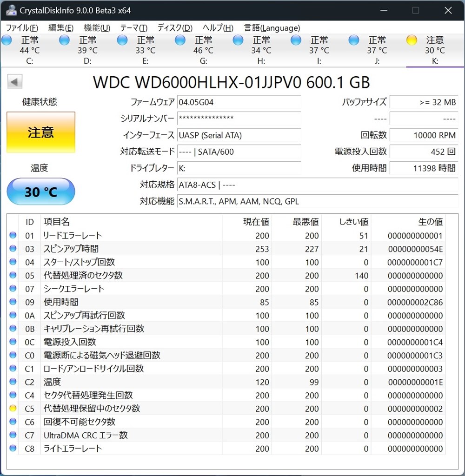Viewport: 465px width, 476px height.
Task: Open the 言語(Language) menu
Action: tap(272, 28)
